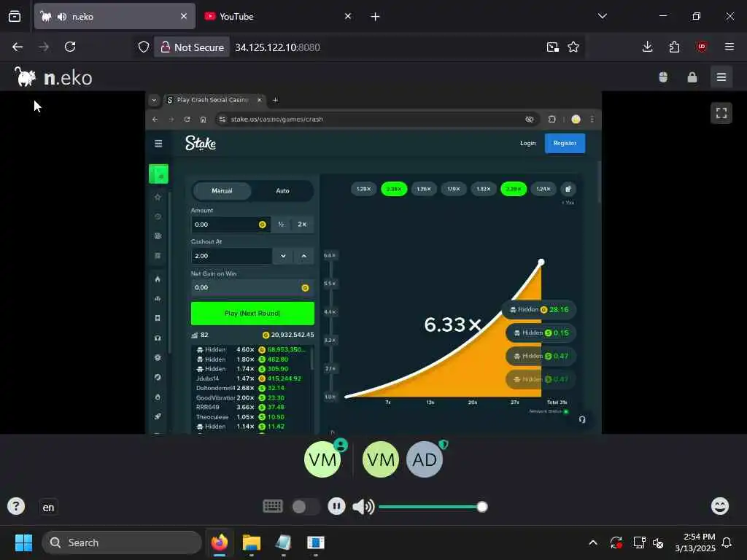Click Stake support headset sidebar icon
The width and height of the screenshot is (747, 560).
[158, 338]
